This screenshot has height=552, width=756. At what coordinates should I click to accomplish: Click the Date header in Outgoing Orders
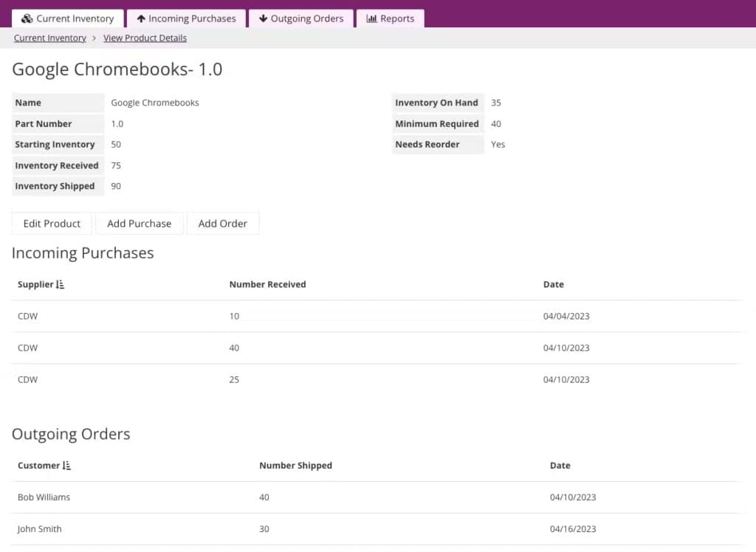560,466
